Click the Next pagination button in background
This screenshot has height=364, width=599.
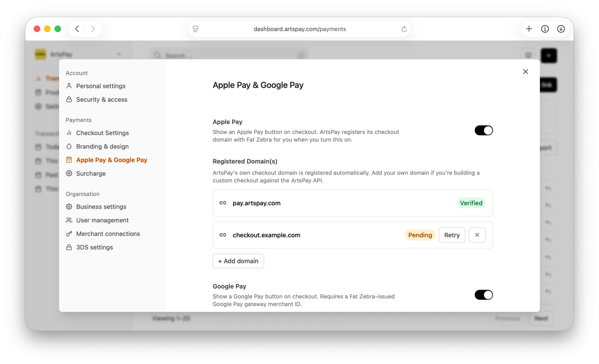(541, 318)
